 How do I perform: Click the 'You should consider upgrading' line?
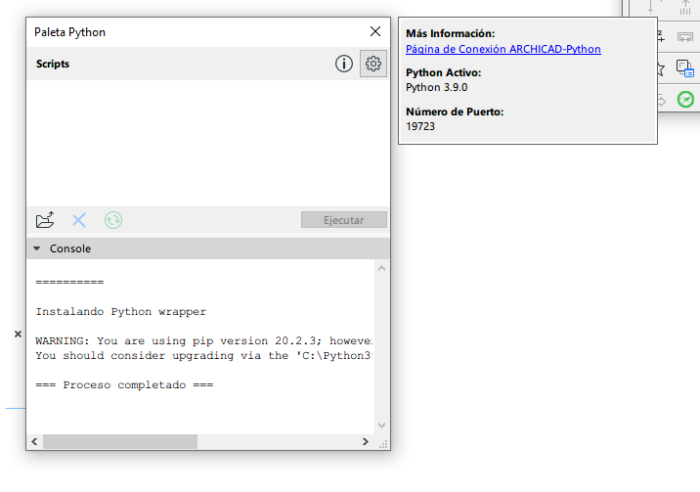pyautogui.click(x=204, y=356)
